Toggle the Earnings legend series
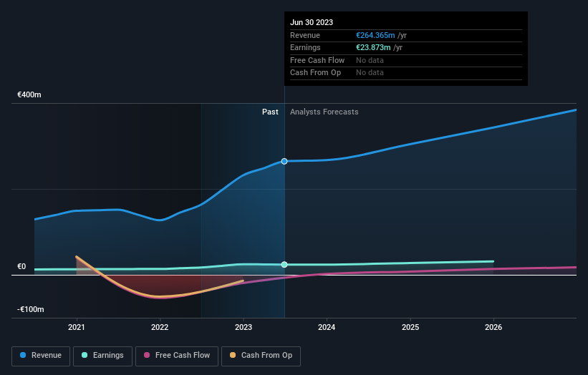The width and height of the screenshot is (588, 375). [x=102, y=356]
